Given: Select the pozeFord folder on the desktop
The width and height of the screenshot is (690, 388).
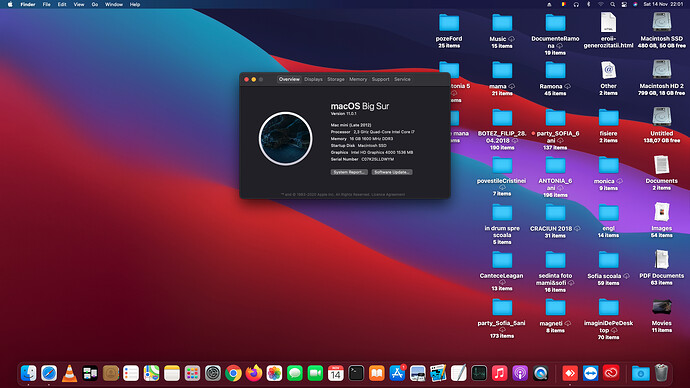Looking at the screenshot, I should (x=449, y=23).
